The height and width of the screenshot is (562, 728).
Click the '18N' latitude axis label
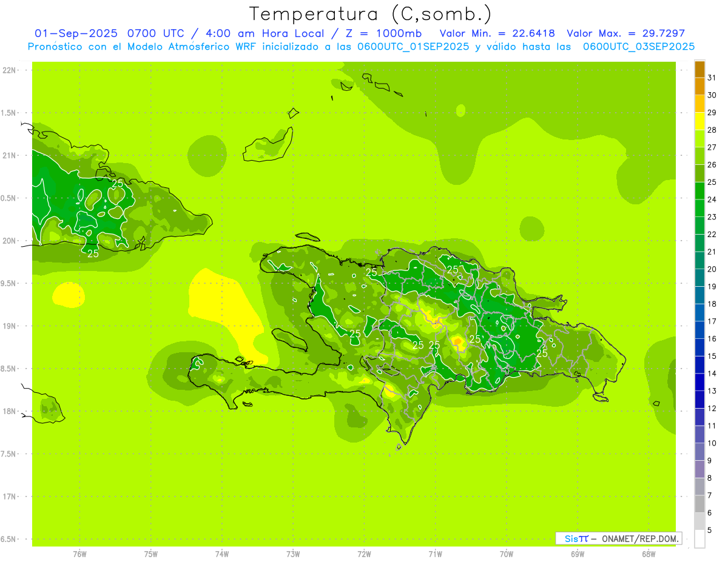10,412
